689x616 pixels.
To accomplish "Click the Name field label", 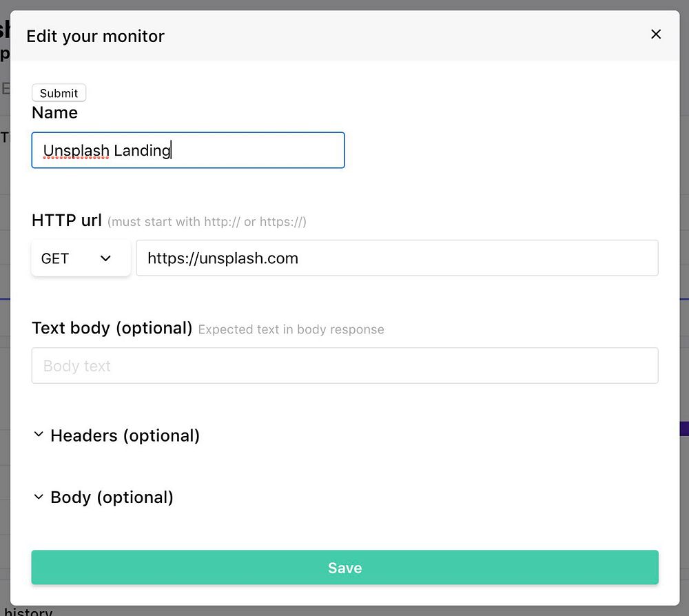I will click(54, 112).
